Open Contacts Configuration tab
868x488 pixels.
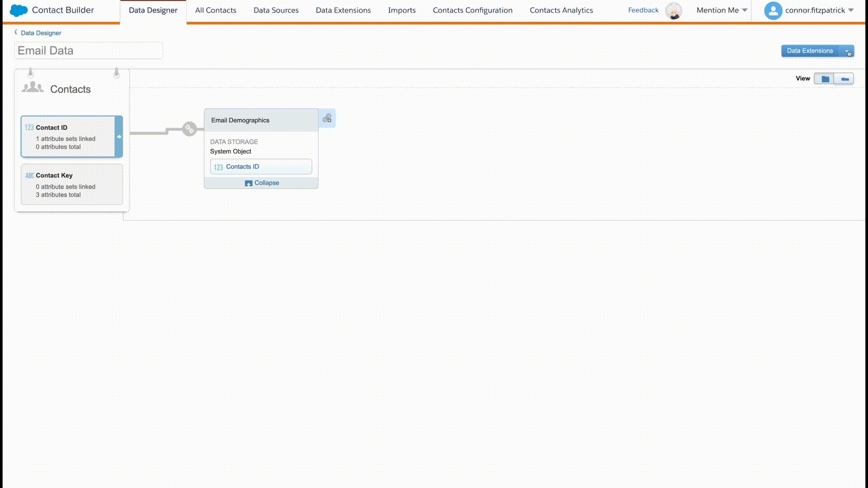point(472,10)
